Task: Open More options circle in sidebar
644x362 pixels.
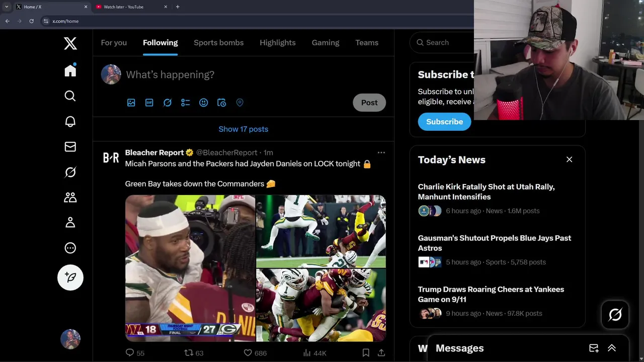Action: tap(70, 248)
